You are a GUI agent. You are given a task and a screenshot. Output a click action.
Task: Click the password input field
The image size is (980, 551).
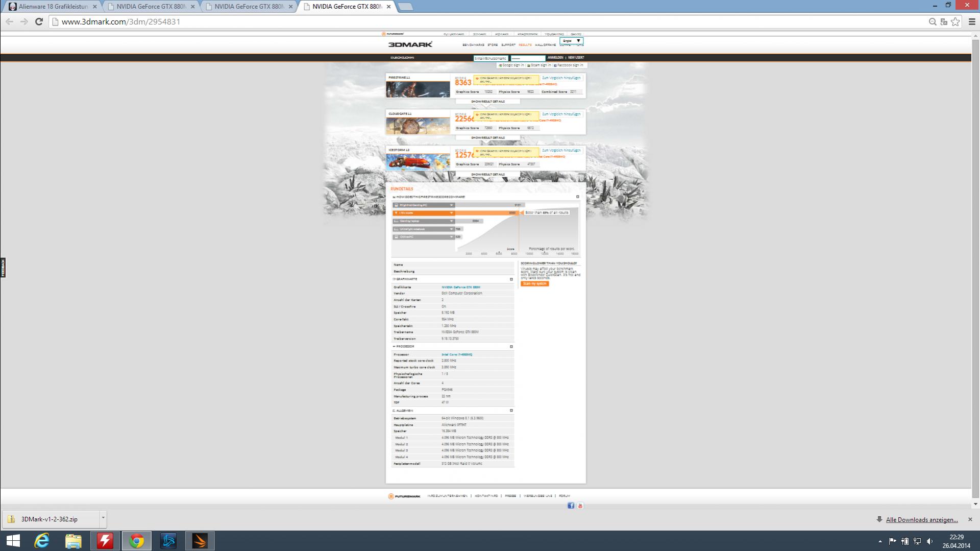coord(528,58)
